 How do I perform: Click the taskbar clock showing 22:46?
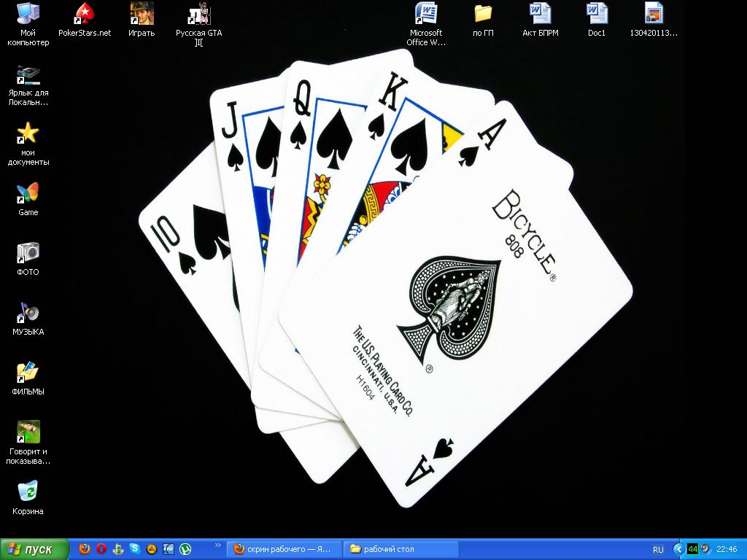click(727, 549)
